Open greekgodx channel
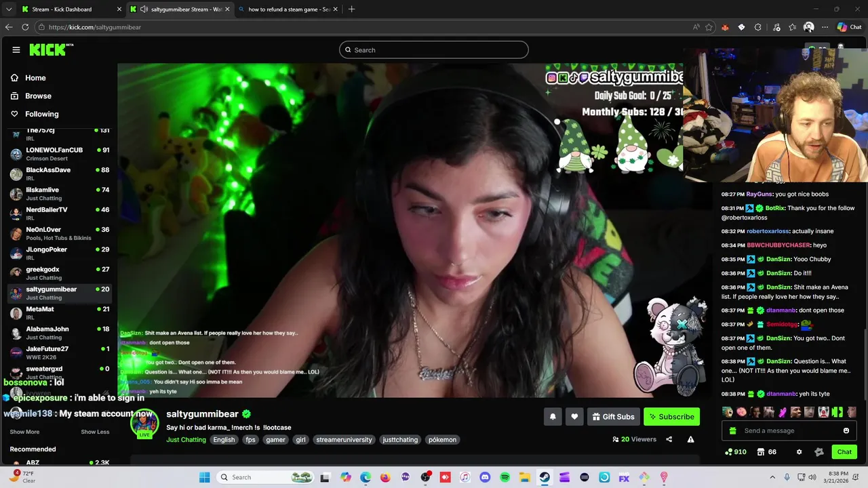Image resolution: width=868 pixels, height=488 pixels. [x=60, y=273]
